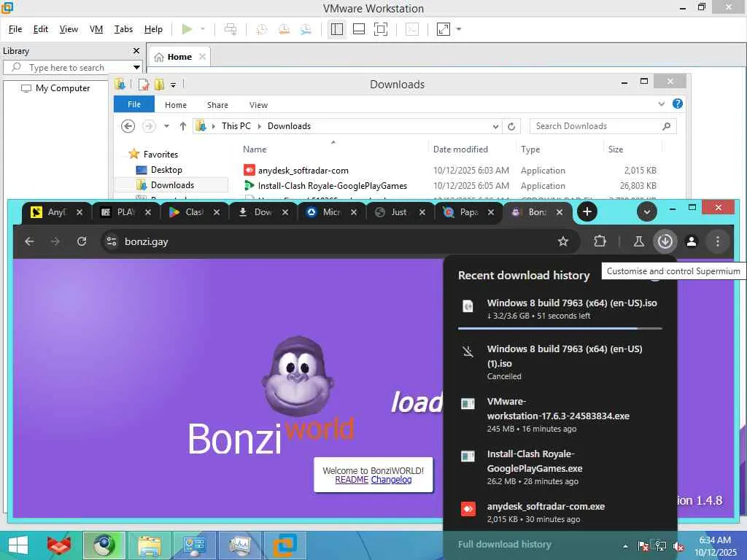This screenshot has width=747, height=560.
Task: Bookmark this page with the star icon
Action: [x=563, y=241]
